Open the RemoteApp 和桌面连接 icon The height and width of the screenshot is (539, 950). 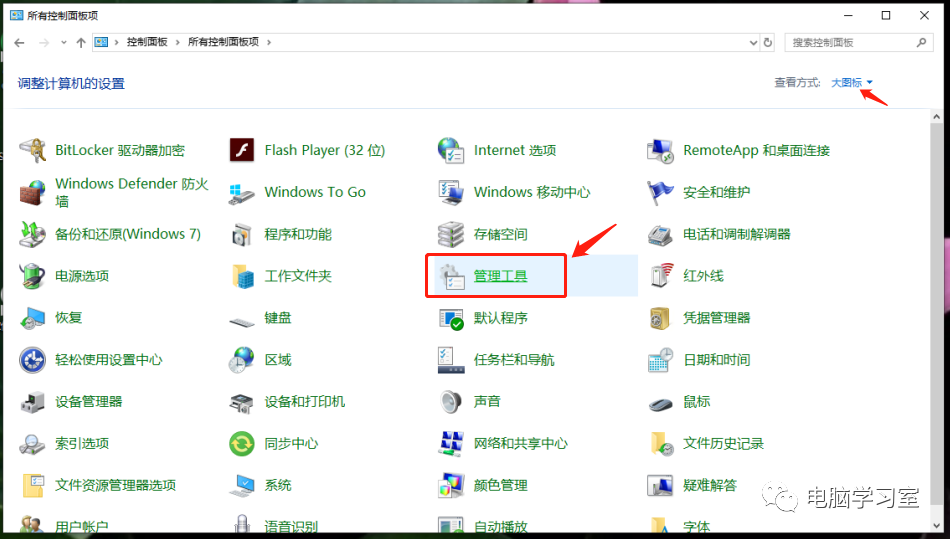[x=660, y=150]
